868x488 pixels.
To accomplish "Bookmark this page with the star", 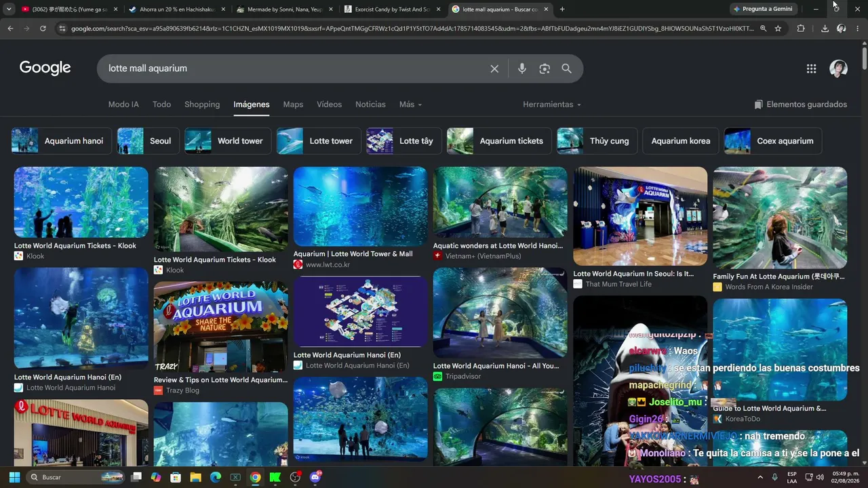I will (778, 28).
